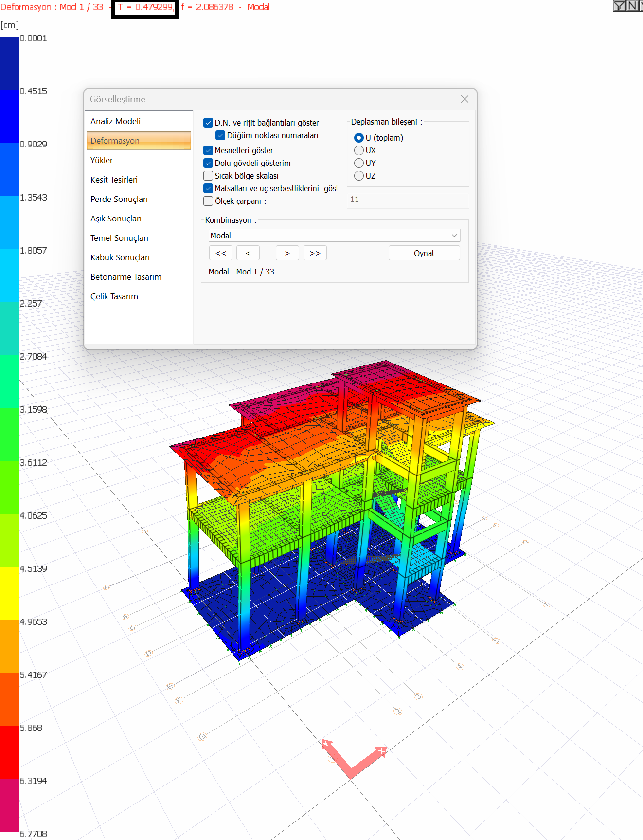Image resolution: width=643 pixels, height=840 pixels.
Task: Open the Kombinasyon Modal dropdown
Action: tap(334, 236)
